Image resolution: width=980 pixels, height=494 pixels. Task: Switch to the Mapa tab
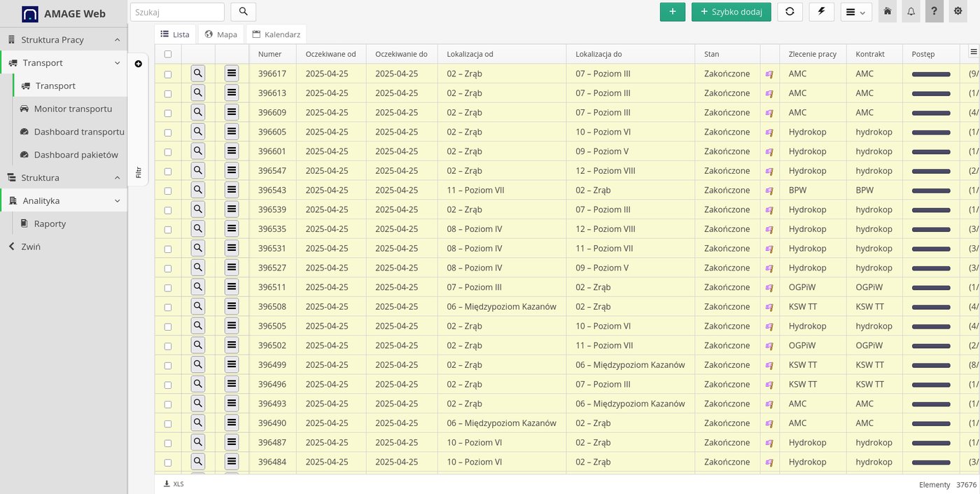pyautogui.click(x=220, y=34)
